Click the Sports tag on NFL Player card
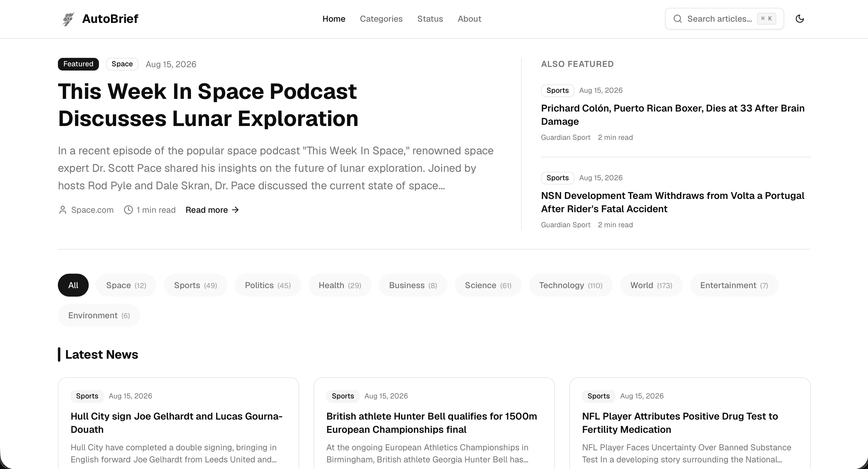Viewport: 868px width, 469px height. pos(598,396)
